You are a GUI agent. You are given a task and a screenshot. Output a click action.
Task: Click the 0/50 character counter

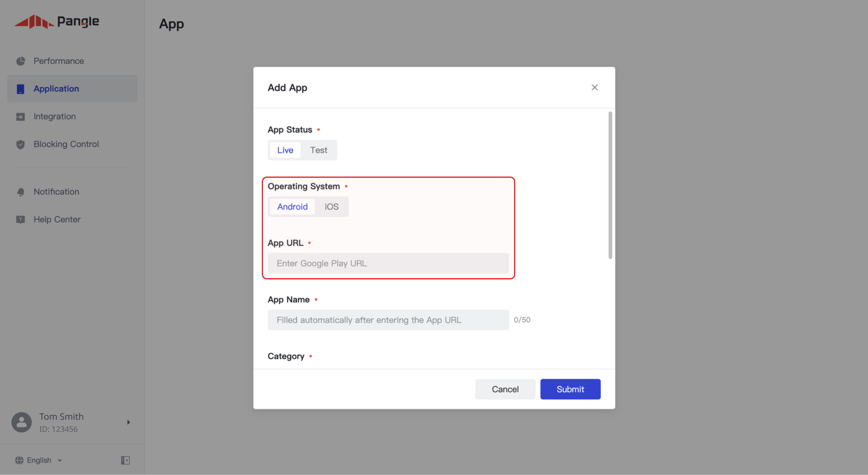522,320
